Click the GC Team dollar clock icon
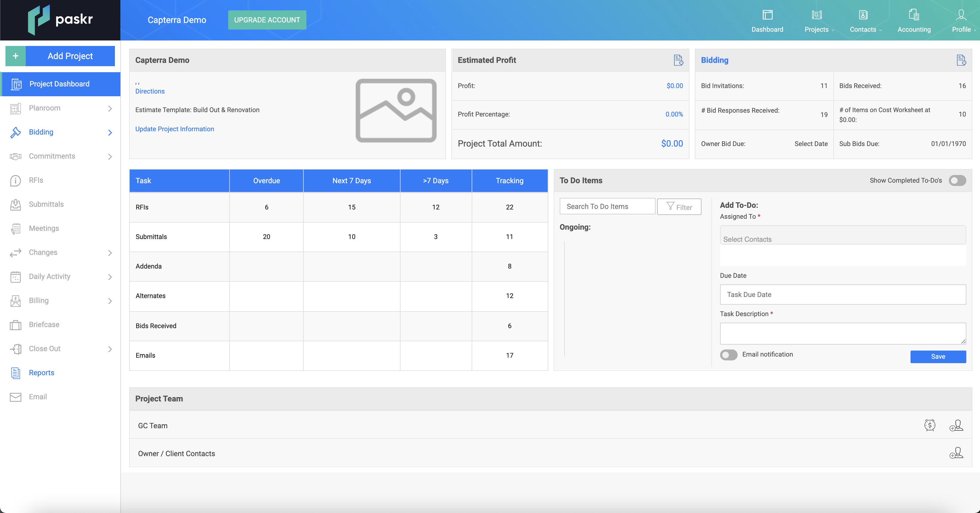The width and height of the screenshot is (980, 513). (930, 425)
